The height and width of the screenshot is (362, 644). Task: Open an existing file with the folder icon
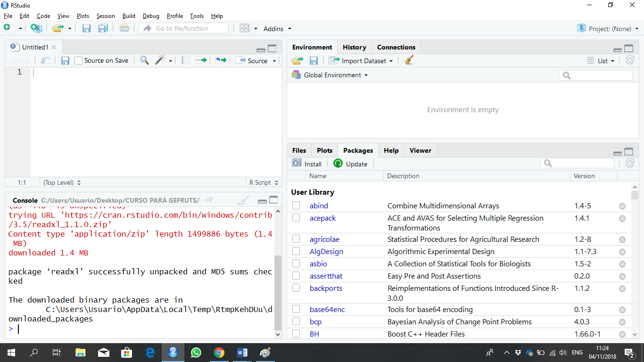[58, 28]
